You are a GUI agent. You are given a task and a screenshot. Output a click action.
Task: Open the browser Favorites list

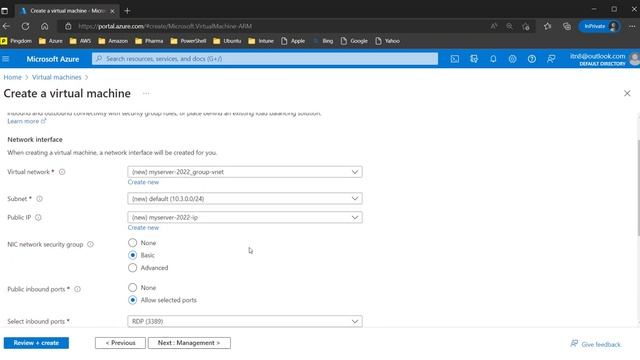click(x=547, y=26)
